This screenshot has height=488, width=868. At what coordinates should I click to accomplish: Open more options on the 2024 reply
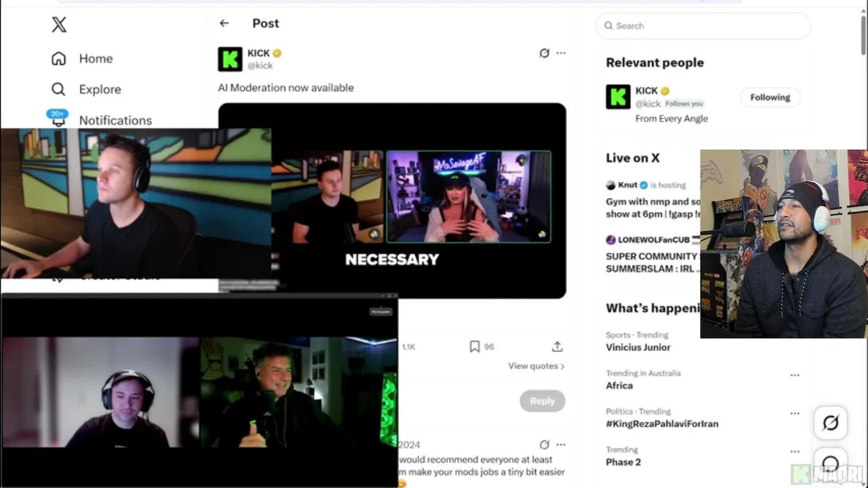[561, 445]
